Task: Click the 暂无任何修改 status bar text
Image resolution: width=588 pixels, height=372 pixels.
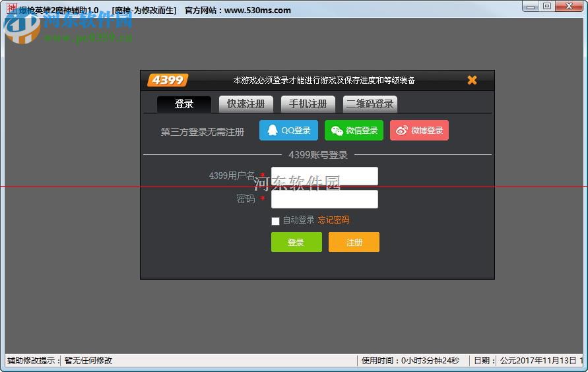Action: (x=88, y=360)
